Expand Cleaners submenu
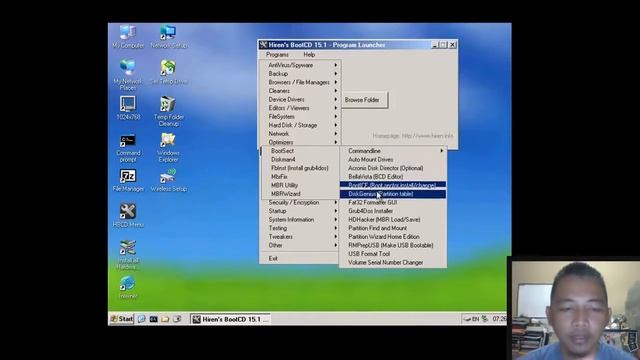This screenshot has width=640, height=360. coord(300,91)
